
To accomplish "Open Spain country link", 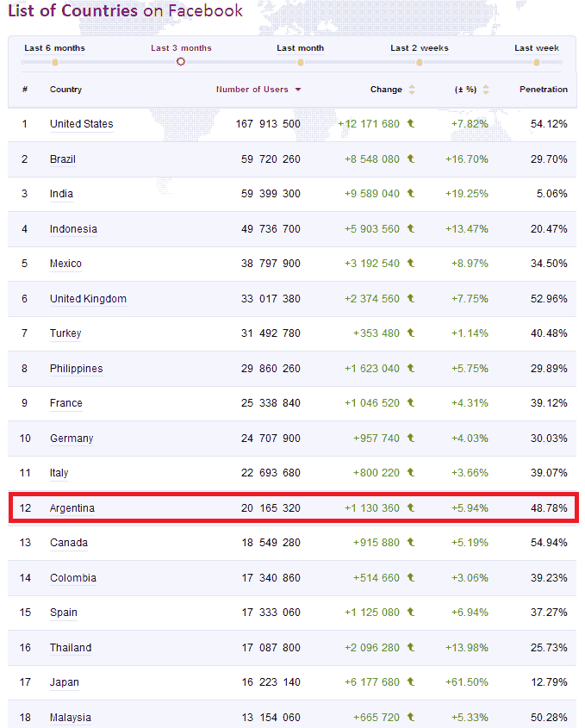I will [64, 612].
